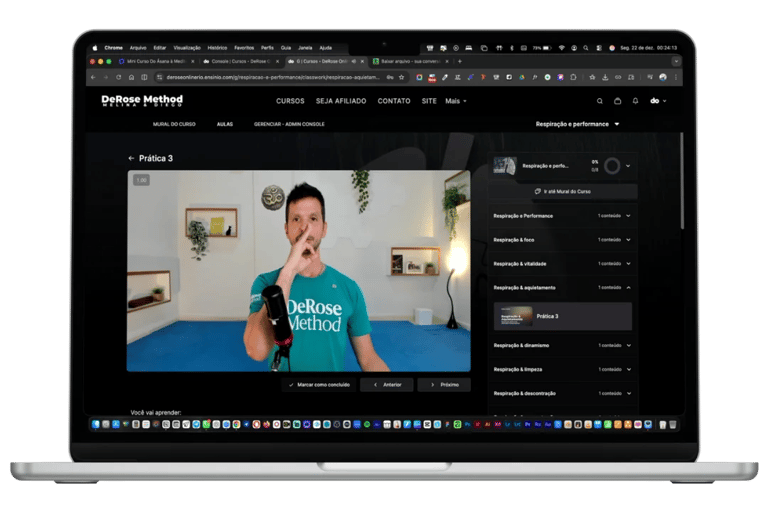Click the circular course progress indicator
The width and height of the screenshot is (768, 512).
[612, 166]
